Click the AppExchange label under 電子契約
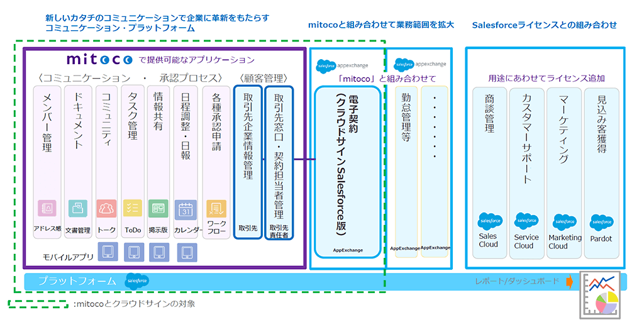 [x=348, y=250]
